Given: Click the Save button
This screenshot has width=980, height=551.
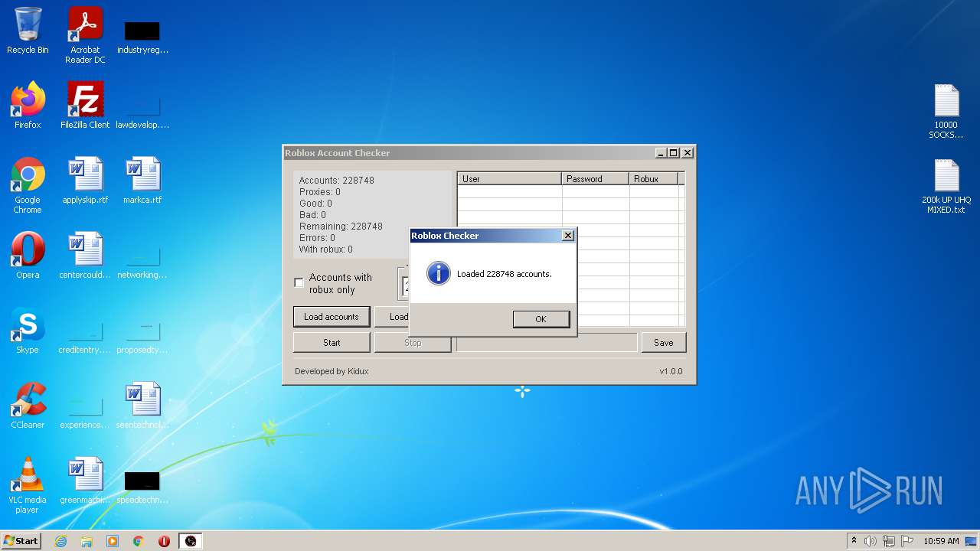Looking at the screenshot, I should coord(664,343).
